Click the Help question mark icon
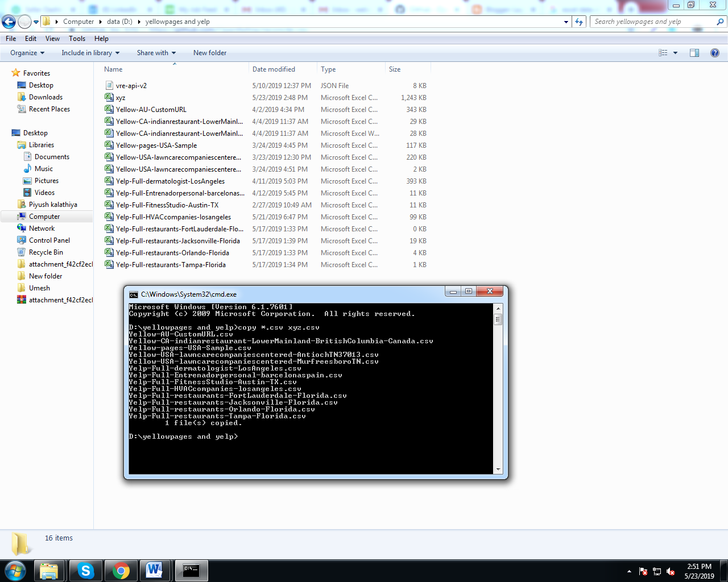 714,52
